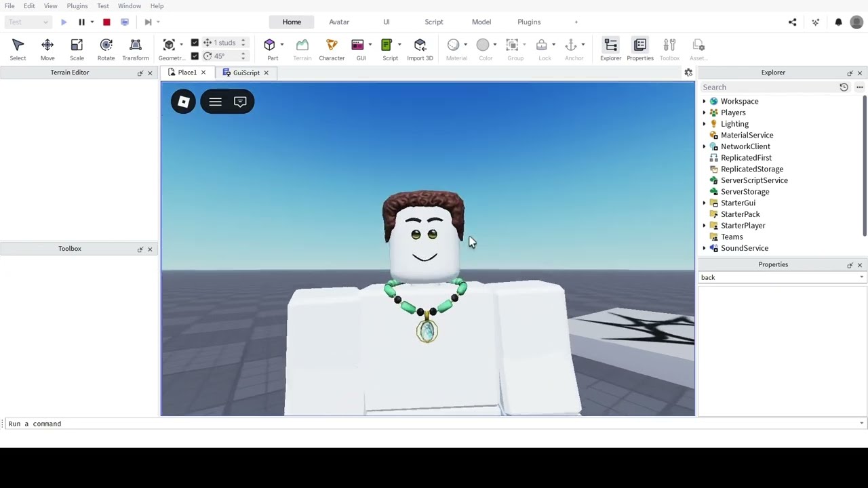Image resolution: width=868 pixels, height=488 pixels.
Task: Open the user avatar profile
Action: click(856, 22)
